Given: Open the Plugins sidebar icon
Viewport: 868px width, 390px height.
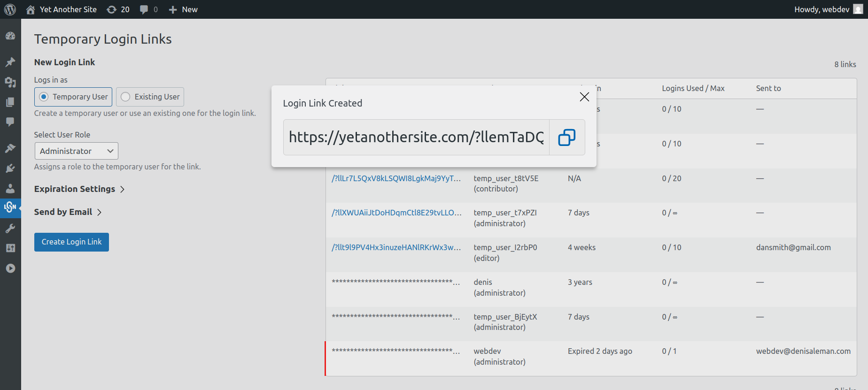Looking at the screenshot, I should (x=10, y=168).
